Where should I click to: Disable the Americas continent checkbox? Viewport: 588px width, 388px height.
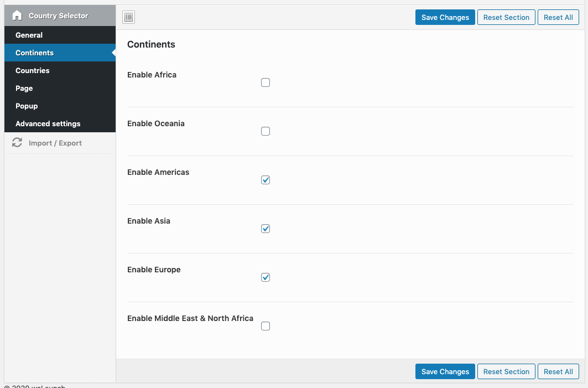(x=266, y=180)
